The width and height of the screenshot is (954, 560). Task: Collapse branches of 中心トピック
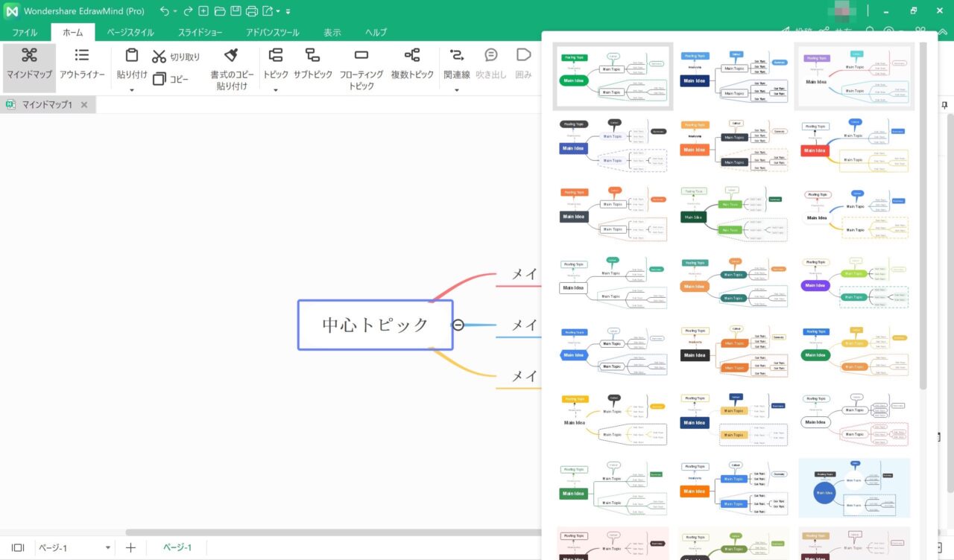click(458, 325)
